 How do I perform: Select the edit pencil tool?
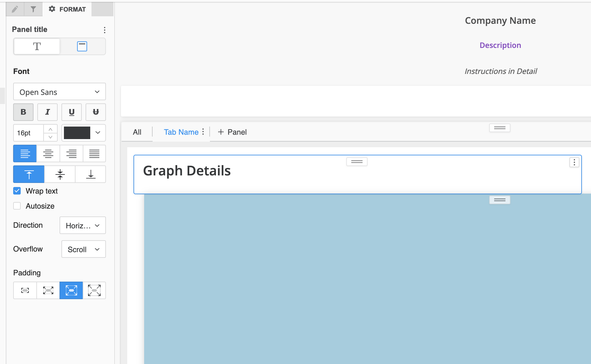pyautogui.click(x=15, y=9)
